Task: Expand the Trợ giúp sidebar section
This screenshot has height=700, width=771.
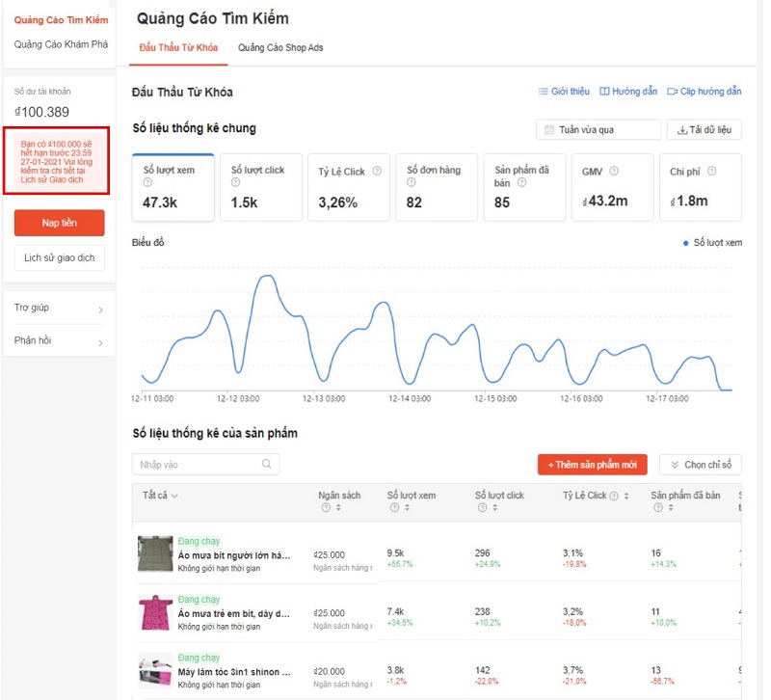Action: pos(58,310)
